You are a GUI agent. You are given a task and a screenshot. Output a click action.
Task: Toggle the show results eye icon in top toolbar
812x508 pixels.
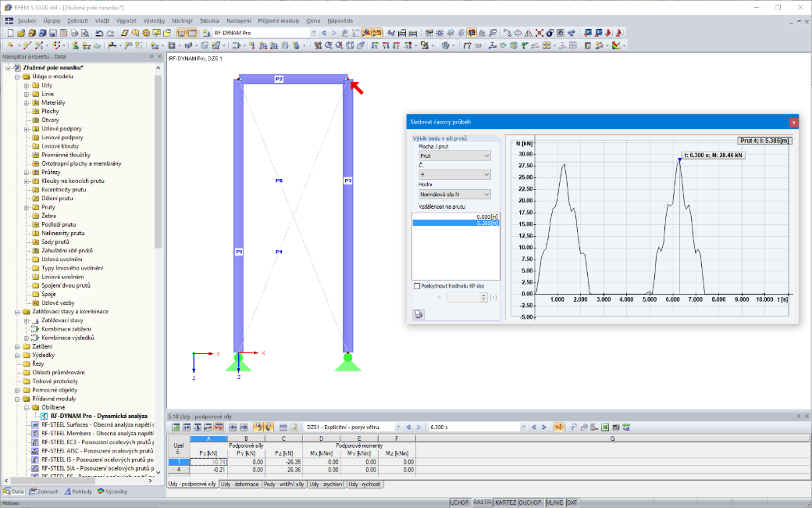click(366, 33)
